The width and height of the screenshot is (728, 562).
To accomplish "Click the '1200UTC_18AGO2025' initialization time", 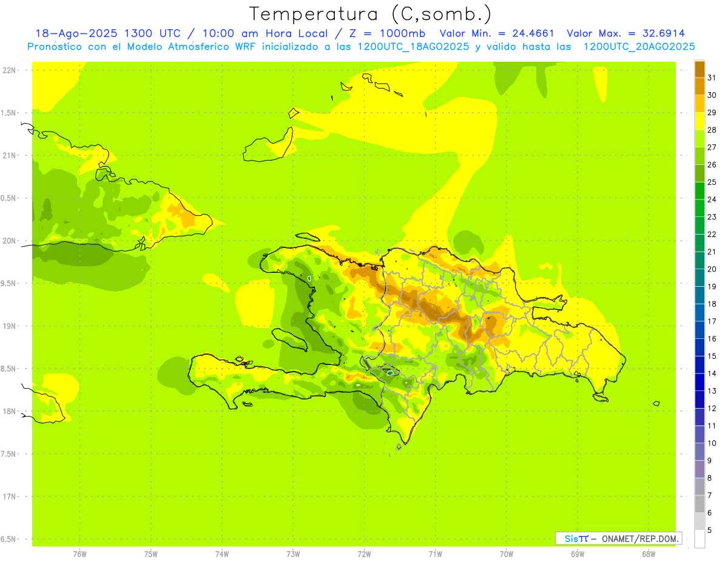I will click(414, 47).
